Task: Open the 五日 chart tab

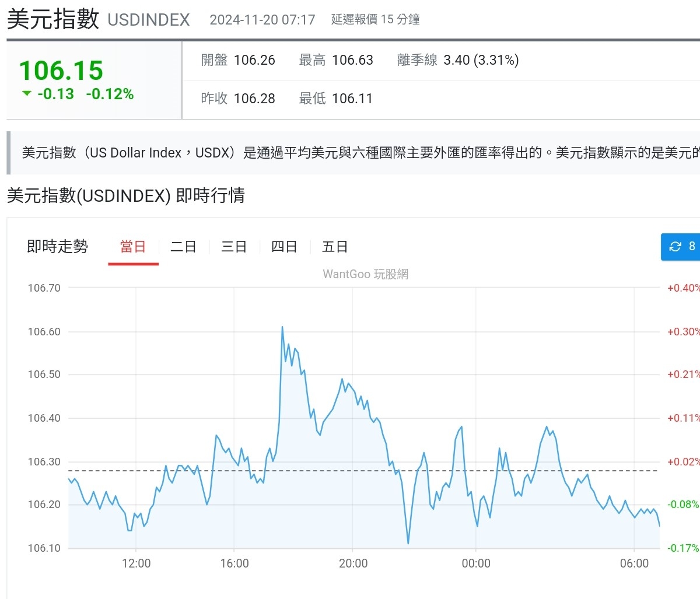Action: (335, 247)
